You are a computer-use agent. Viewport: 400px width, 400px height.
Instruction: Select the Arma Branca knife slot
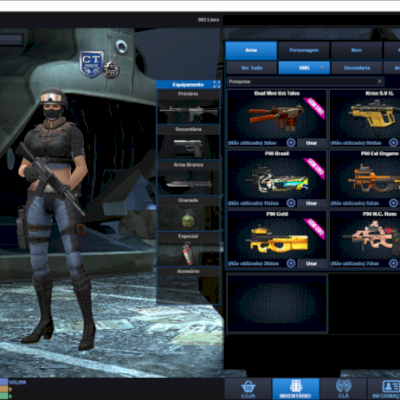coord(188,182)
